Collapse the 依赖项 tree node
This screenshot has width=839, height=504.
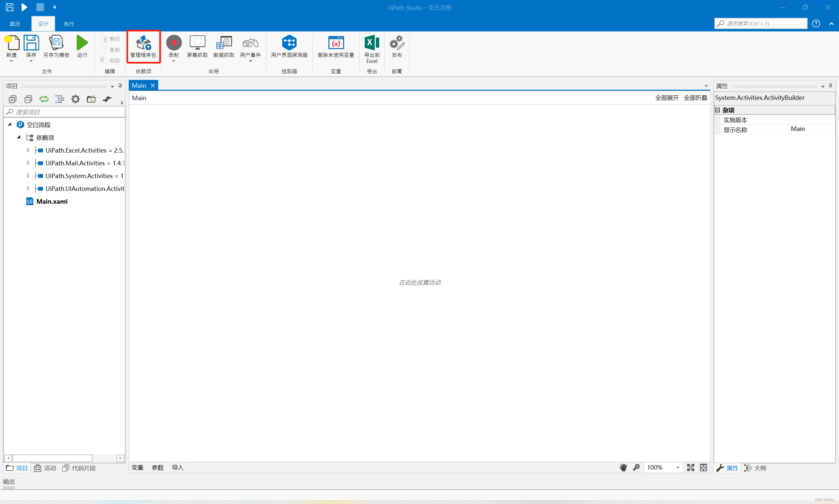pyautogui.click(x=19, y=137)
